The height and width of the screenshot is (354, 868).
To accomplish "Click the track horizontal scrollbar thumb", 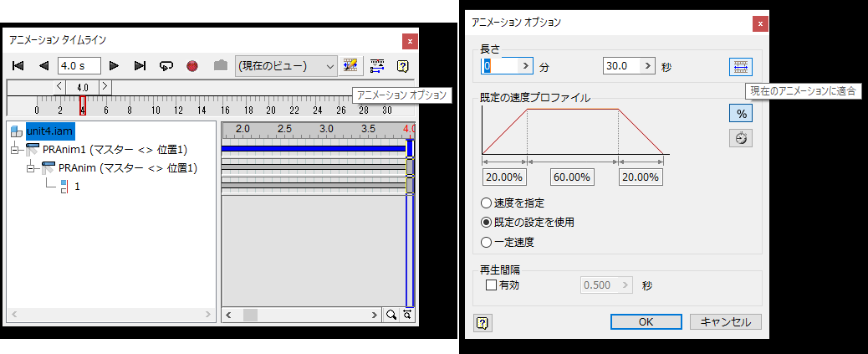I will pyautogui.click(x=250, y=315).
